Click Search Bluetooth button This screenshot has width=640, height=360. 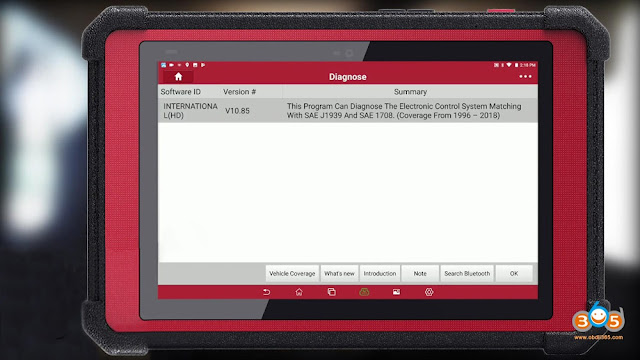click(467, 273)
